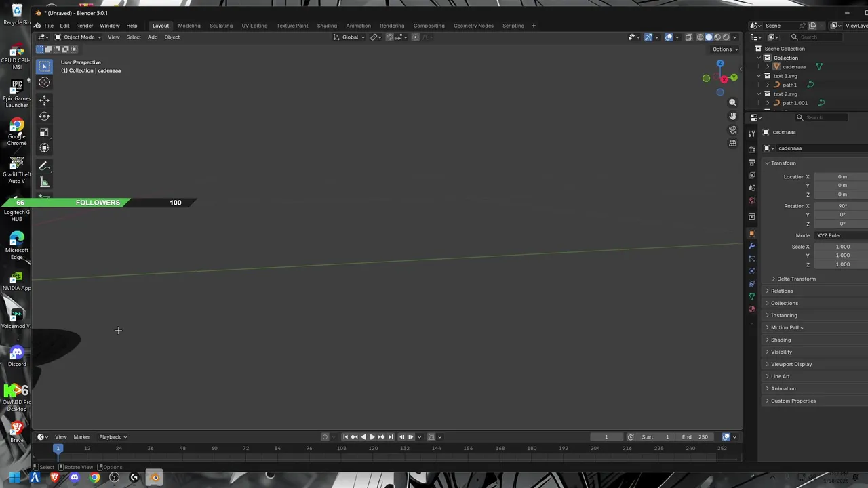Screen dimensions: 868x488
Task: Expand cadenaaa in the outliner
Action: click(x=768, y=67)
